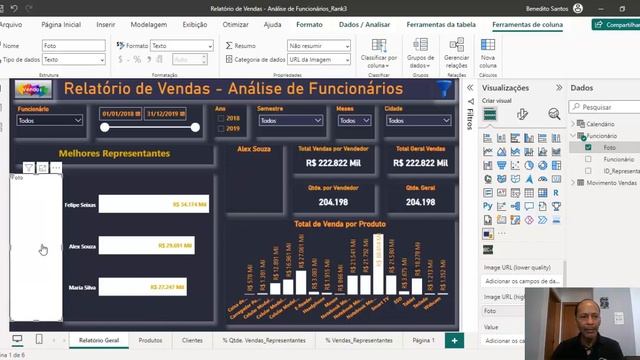Get more visuals via ellipsis
This screenshot has width=640, height=360.
[x=502, y=233]
